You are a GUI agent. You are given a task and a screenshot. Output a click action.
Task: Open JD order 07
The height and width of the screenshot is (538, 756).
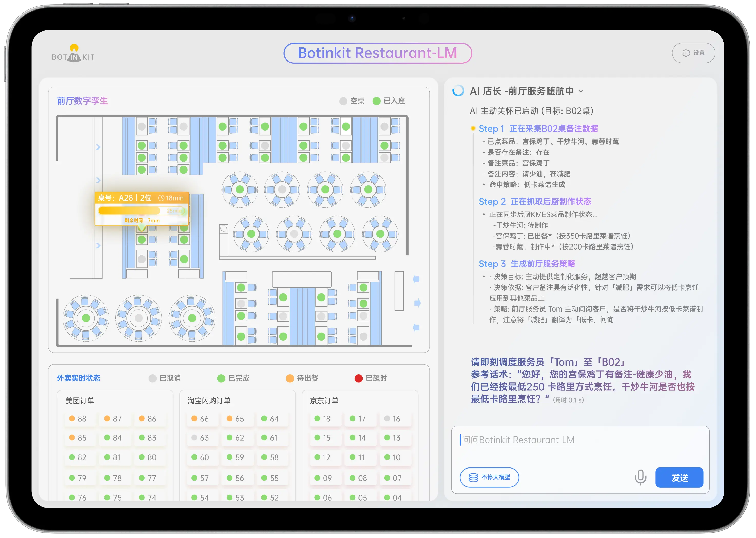(x=395, y=478)
